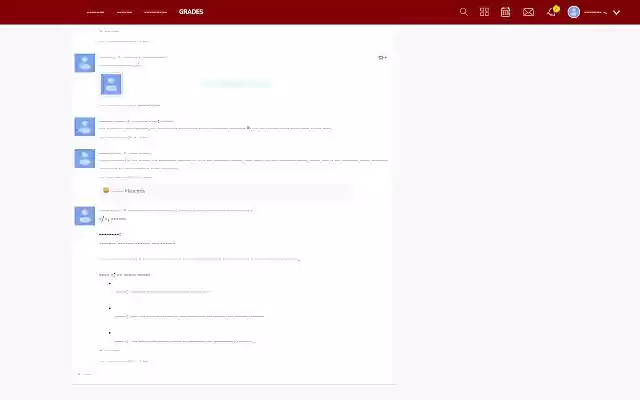Viewport: 640px width, 400px height.
Task: Click the search magnifier icon
Action: pyautogui.click(x=463, y=12)
